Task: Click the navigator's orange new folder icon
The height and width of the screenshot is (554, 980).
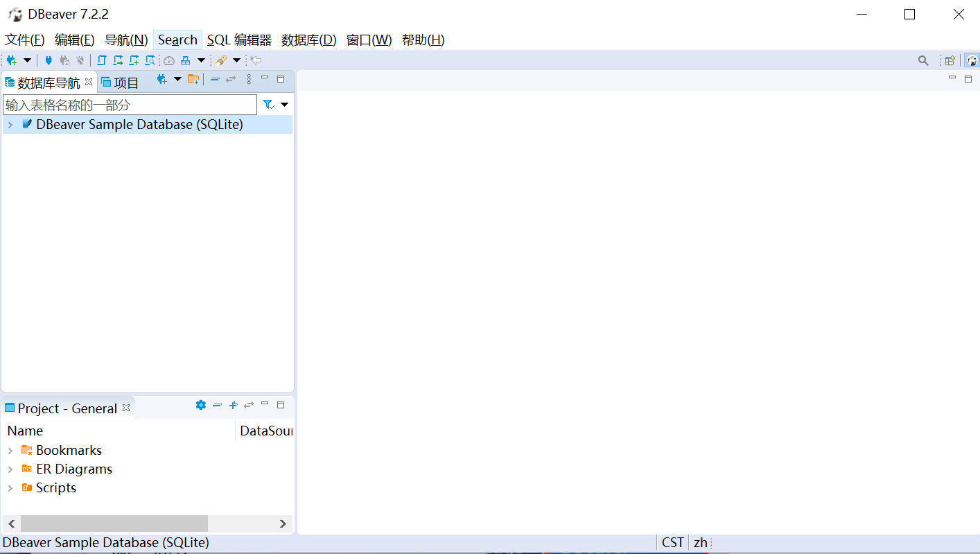Action: (193, 80)
